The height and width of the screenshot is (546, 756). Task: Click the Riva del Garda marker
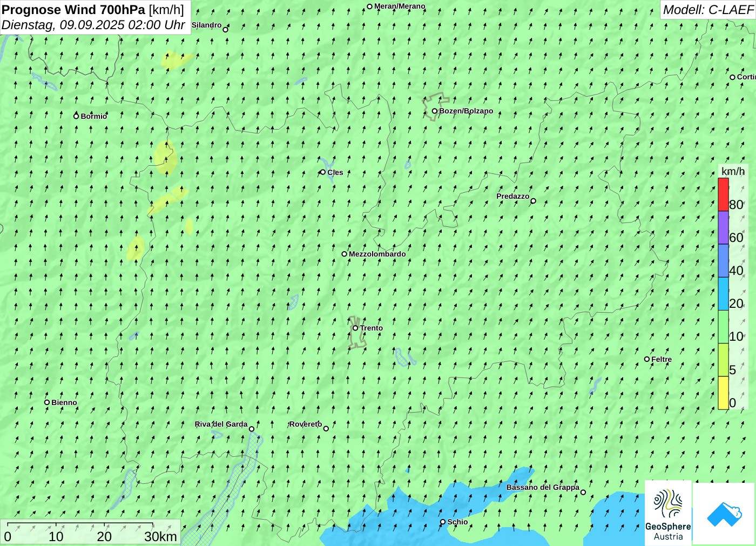pos(252,429)
